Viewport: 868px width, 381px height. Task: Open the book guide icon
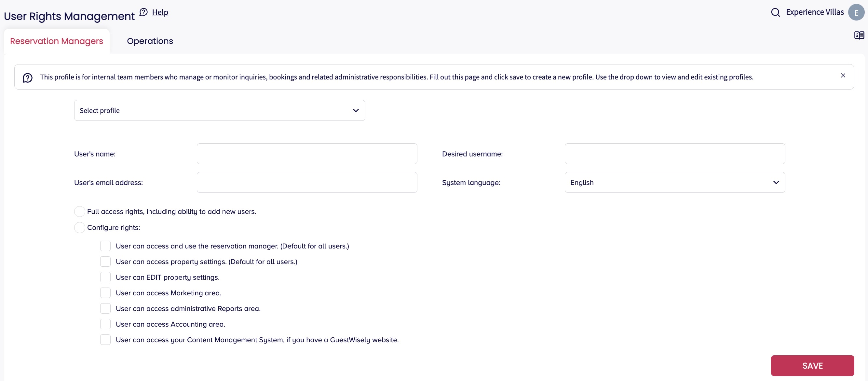click(859, 35)
